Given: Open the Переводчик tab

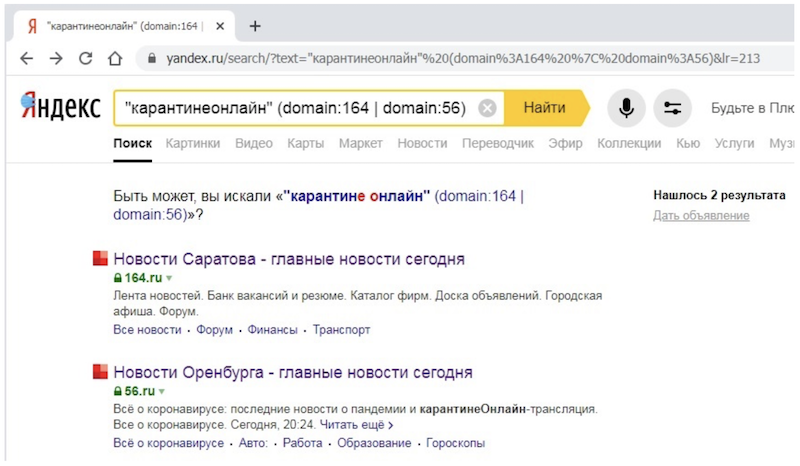Looking at the screenshot, I should click(x=498, y=143).
